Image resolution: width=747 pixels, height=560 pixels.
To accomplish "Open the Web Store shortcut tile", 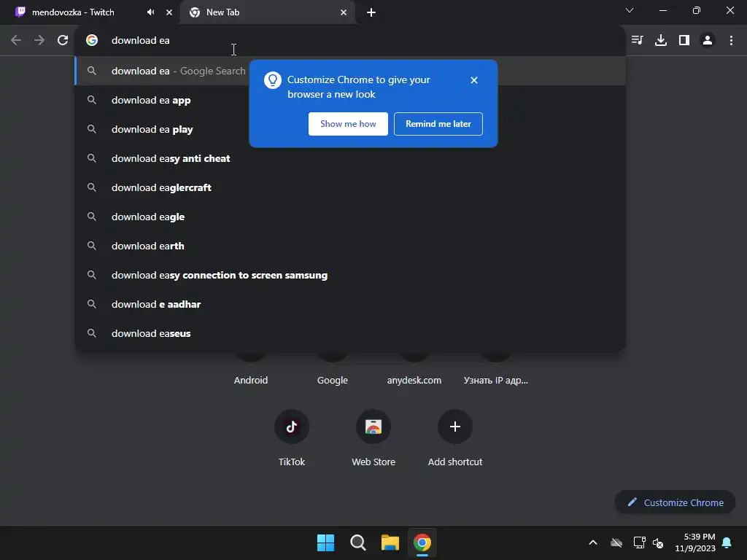I will click(x=373, y=438).
